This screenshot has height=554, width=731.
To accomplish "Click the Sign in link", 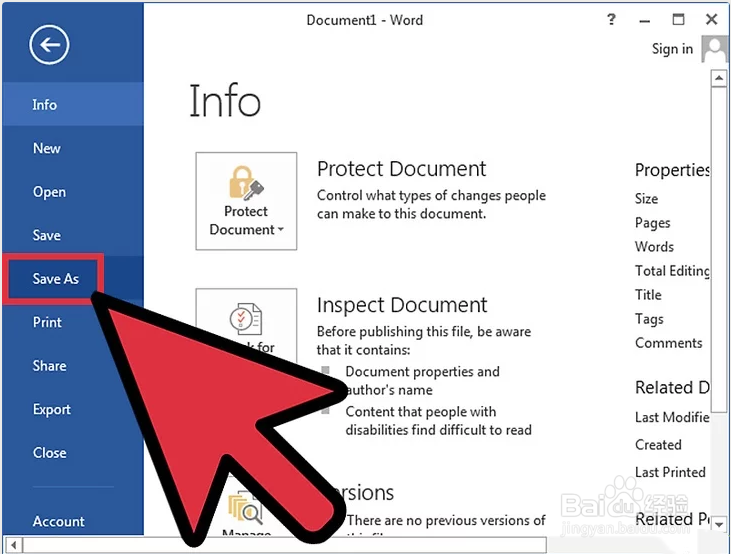I will (x=672, y=49).
